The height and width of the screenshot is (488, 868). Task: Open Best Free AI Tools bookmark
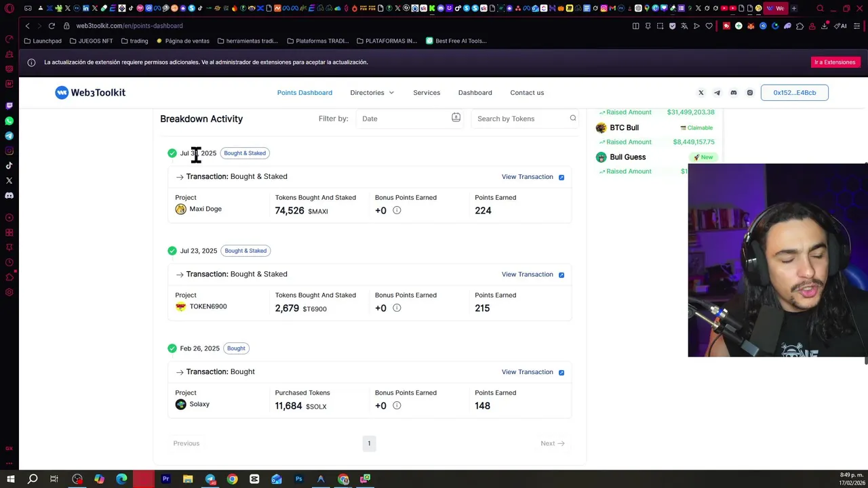tap(456, 41)
